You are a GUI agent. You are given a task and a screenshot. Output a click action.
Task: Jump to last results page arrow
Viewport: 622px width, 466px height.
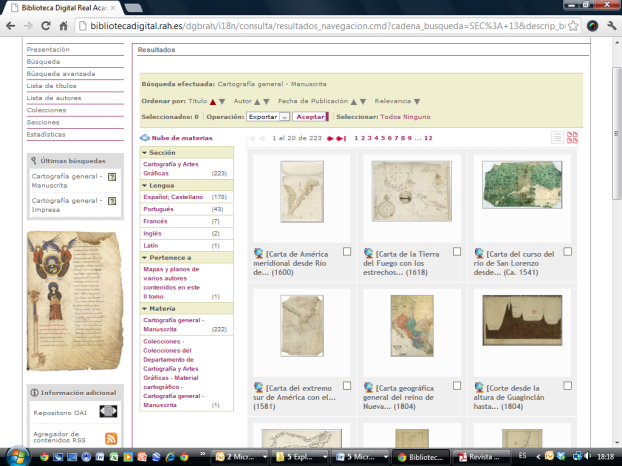point(341,138)
